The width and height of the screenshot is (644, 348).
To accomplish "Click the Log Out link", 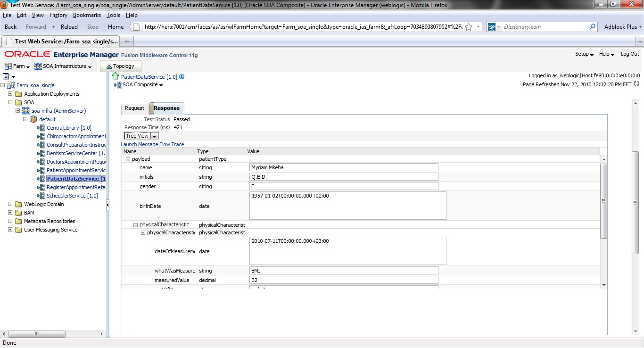I will click(630, 54).
